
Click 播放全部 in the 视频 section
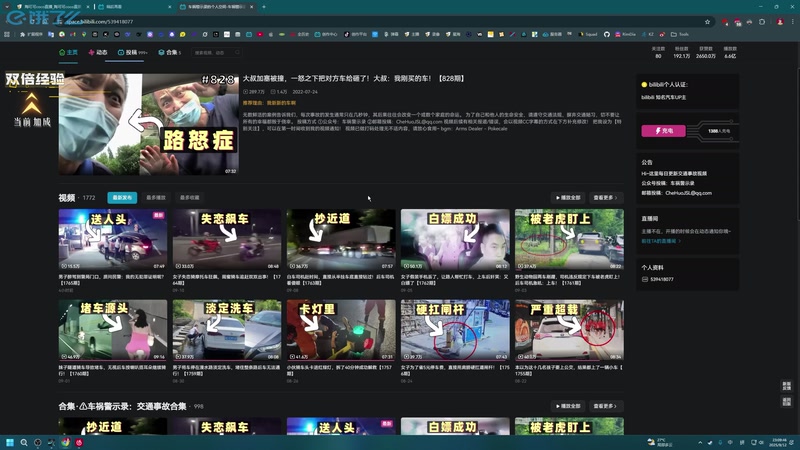[567, 197]
